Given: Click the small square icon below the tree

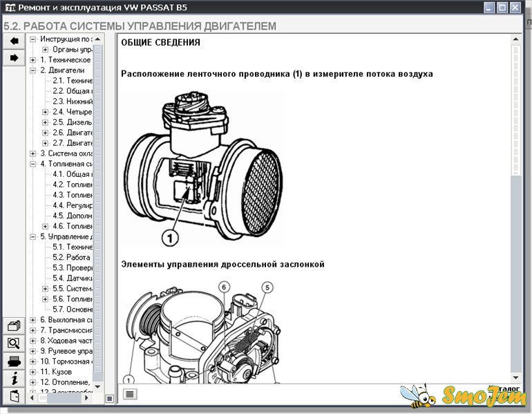Looking at the screenshot, I should tap(110, 398).
